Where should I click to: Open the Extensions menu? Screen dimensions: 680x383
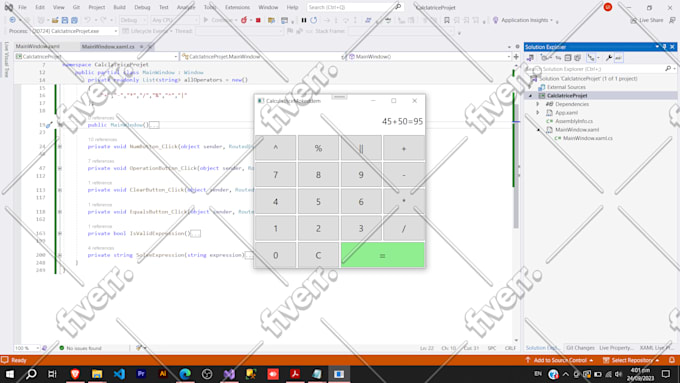pos(237,7)
